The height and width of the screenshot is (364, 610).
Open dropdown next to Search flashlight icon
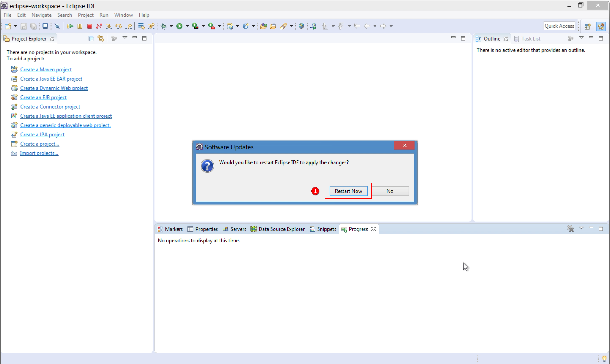tap(291, 26)
